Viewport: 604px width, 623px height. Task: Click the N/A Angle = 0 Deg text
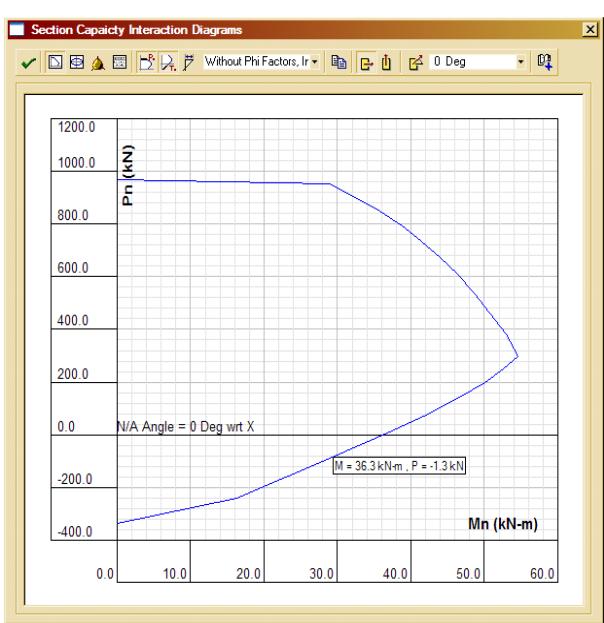pyautogui.click(x=185, y=427)
